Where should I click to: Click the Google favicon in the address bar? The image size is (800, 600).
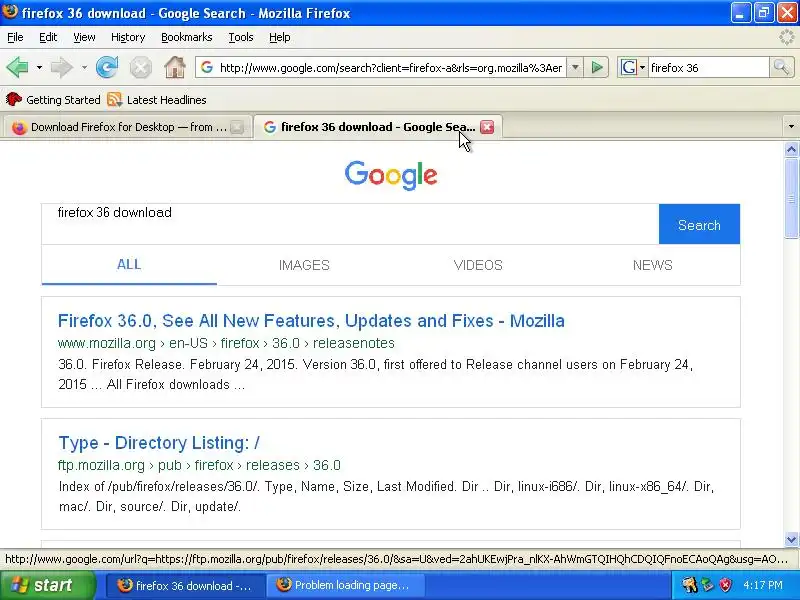pos(207,67)
